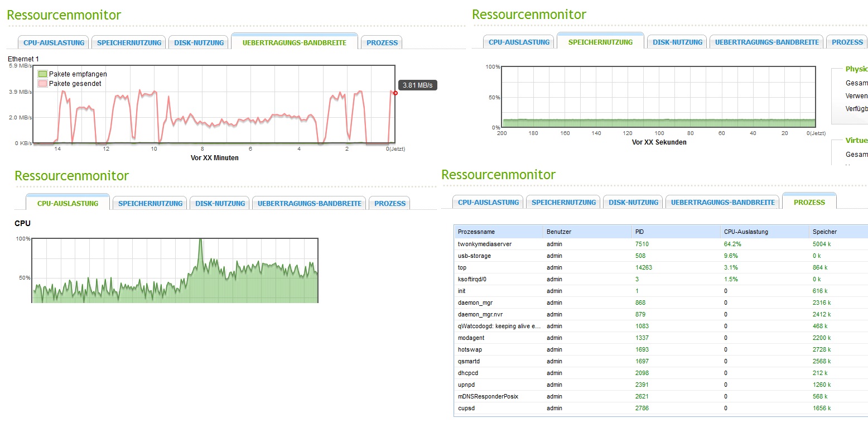Screen dimensions: 868x432
Task: Click PID value 14263
Action: tap(644, 267)
